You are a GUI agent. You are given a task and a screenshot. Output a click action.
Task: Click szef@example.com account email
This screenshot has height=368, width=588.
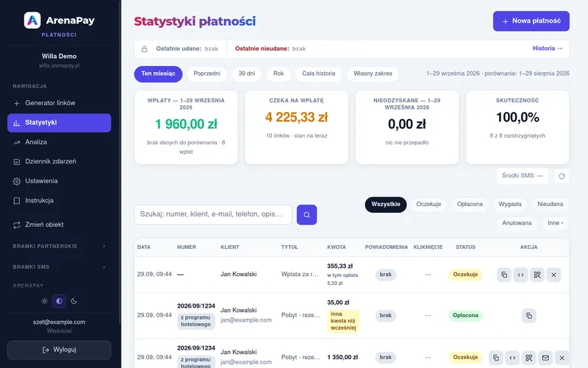pyautogui.click(x=60, y=322)
